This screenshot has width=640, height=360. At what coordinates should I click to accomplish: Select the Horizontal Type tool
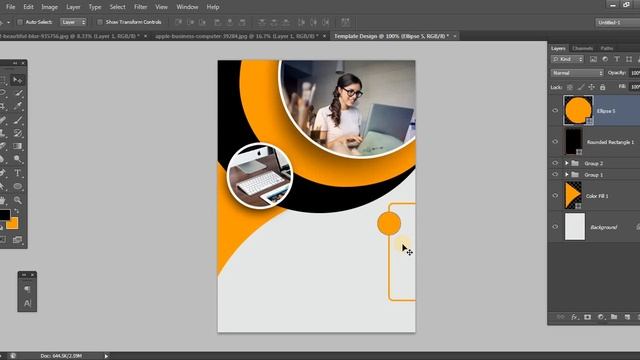pos(17,173)
